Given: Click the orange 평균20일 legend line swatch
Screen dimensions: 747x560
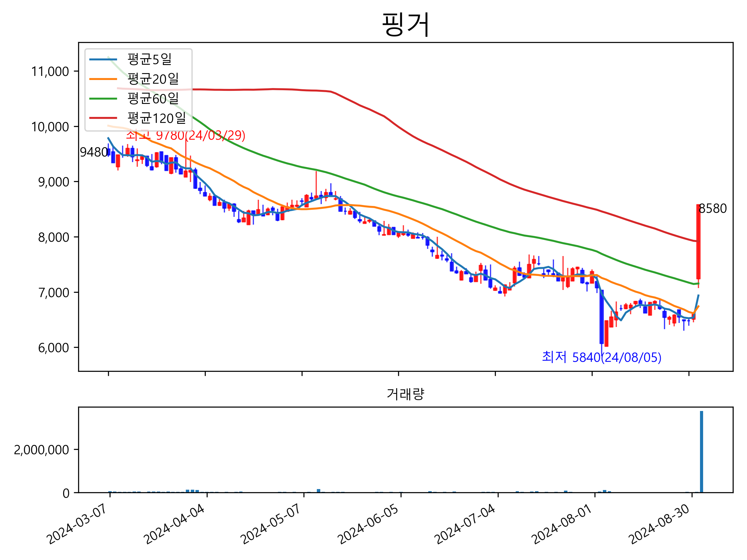Looking at the screenshot, I should point(103,79).
